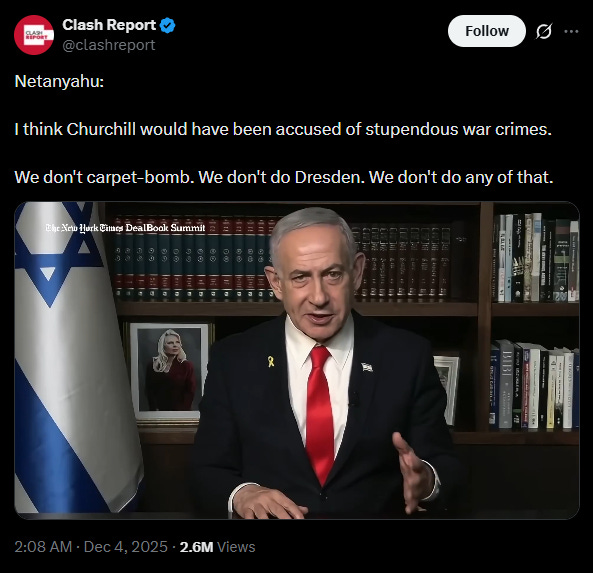View the 2.6M Views count
This screenshot has width=593, height=573.
[217, 547]
